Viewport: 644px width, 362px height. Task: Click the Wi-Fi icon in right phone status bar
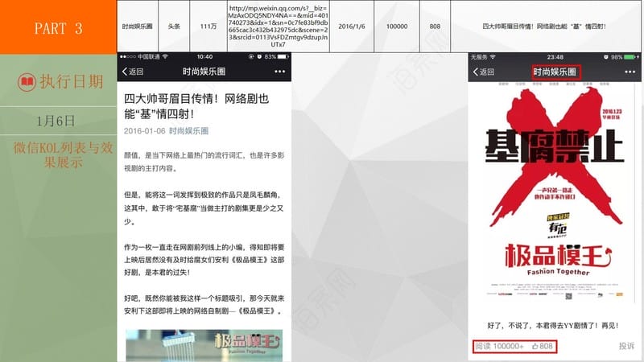[x=493, y=57]
